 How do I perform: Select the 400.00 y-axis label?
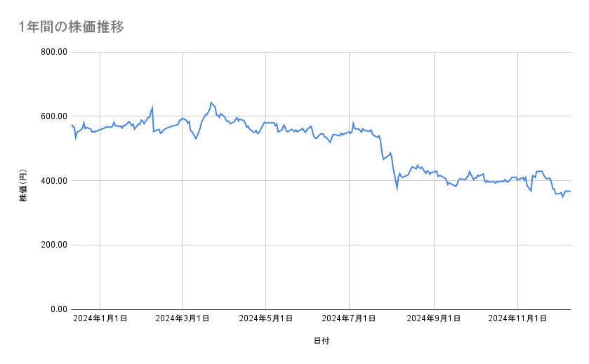(53, 181)
